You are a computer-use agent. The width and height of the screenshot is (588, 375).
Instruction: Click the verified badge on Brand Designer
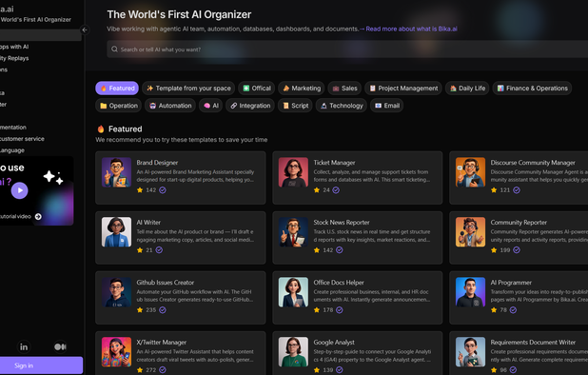pyautogui.click(x=163, y=190)
